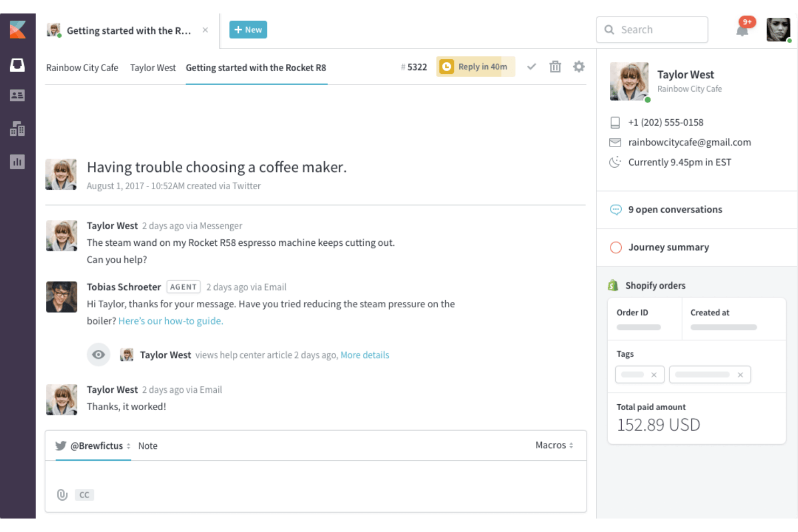Expand the Journey summary section
This screenshot has width=798, height=532.
click(697, 247)
